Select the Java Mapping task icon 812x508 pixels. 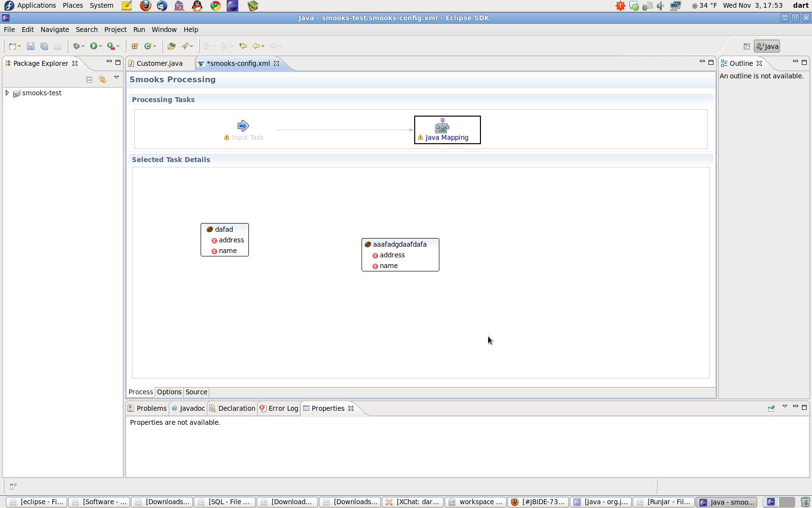(x=442, y=126)
